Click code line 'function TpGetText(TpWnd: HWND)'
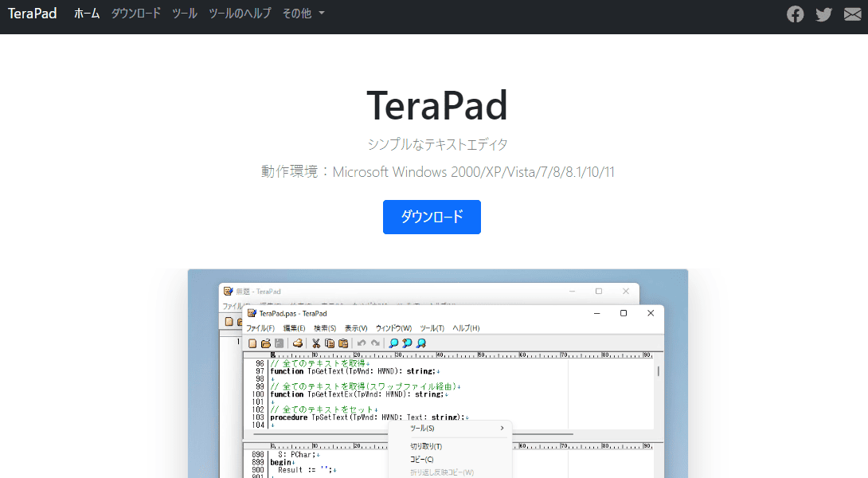The image size is (868, 478). [x=355, y=371]
